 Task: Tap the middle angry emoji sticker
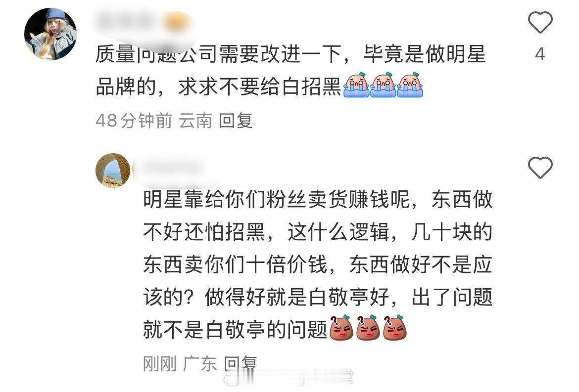point(368,327)
